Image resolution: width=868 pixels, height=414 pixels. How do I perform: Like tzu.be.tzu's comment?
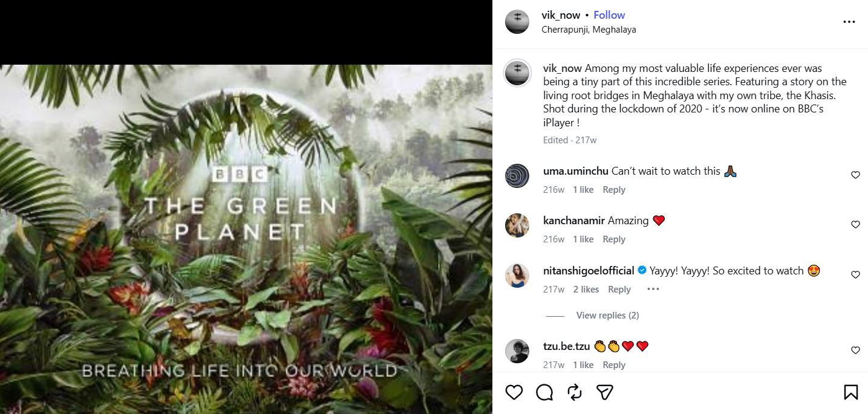(855, 351)
